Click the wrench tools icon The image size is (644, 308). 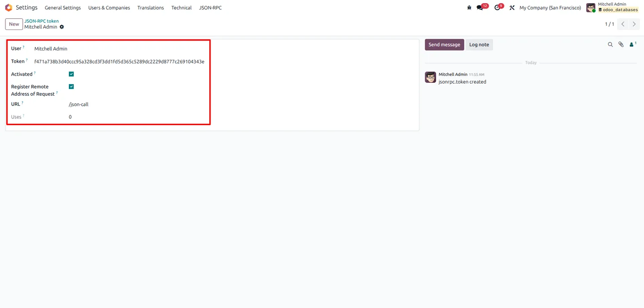(x=512, y=8)
